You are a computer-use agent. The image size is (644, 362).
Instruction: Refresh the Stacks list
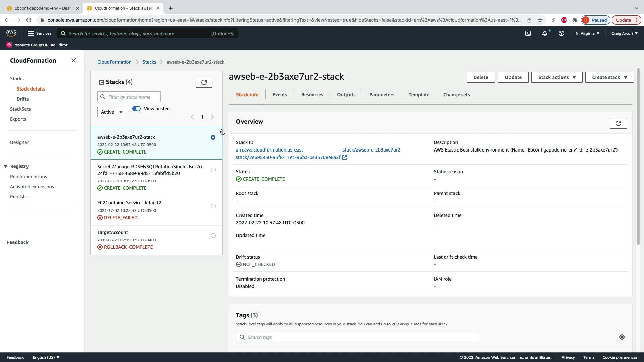pyautogui.click(x=204, y=82)
